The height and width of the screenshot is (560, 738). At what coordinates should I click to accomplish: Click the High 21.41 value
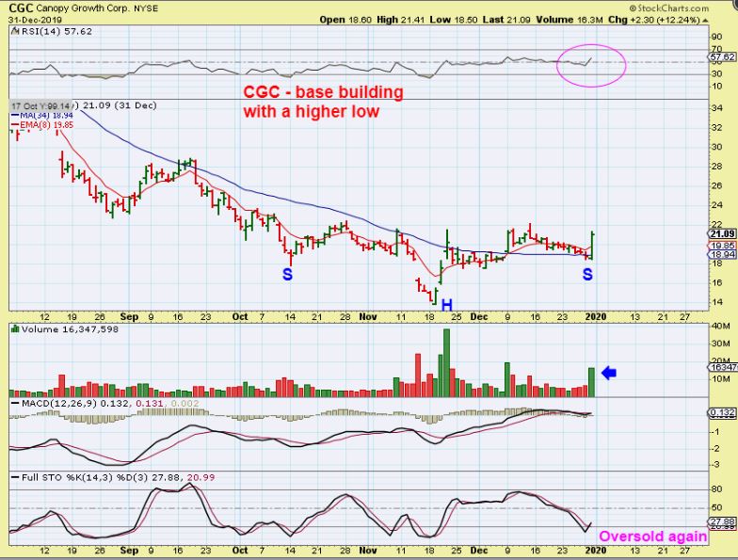401,20
